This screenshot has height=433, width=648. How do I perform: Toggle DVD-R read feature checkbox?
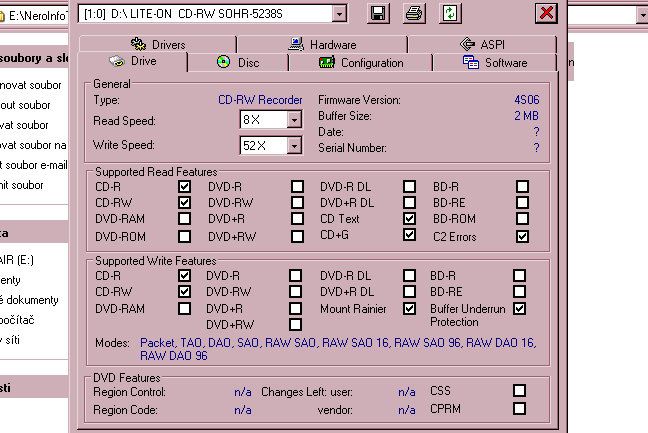297,186
